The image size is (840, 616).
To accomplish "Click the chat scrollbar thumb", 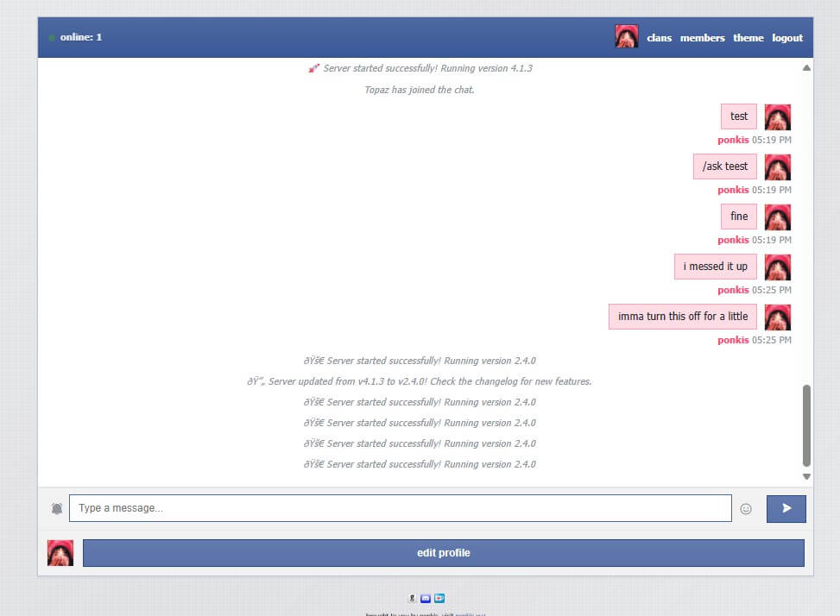I will click(806, 424).
